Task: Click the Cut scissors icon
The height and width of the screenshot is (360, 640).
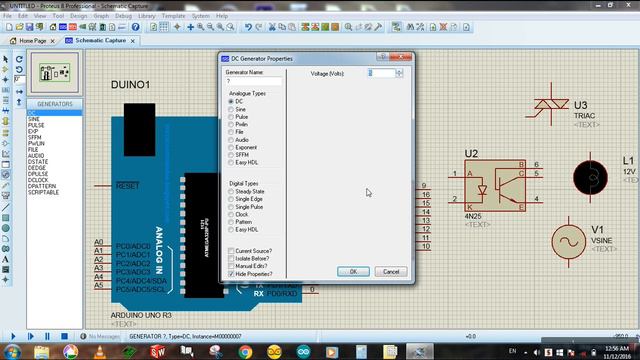Action: pos(272,27)
